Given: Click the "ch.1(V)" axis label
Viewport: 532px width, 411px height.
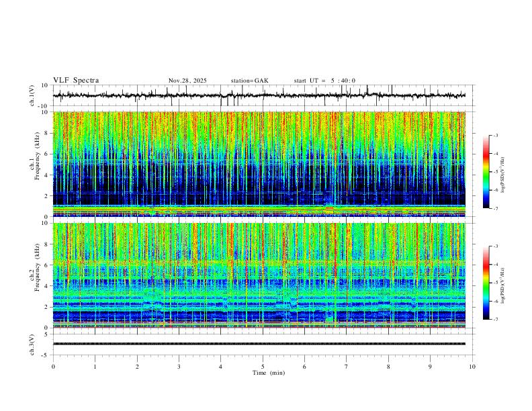Looking at the screenshot, I should [32, 95].
